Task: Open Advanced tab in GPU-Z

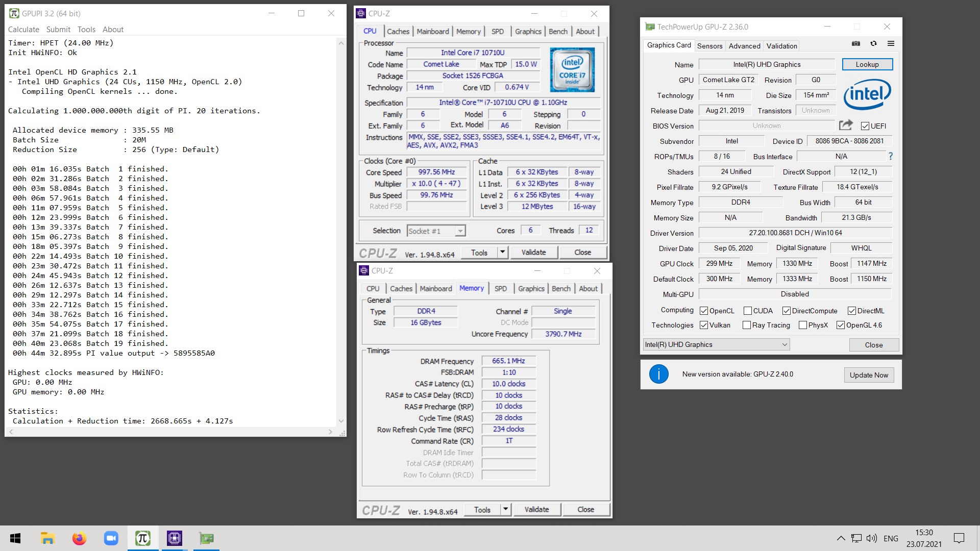Action: coord(744,46)
